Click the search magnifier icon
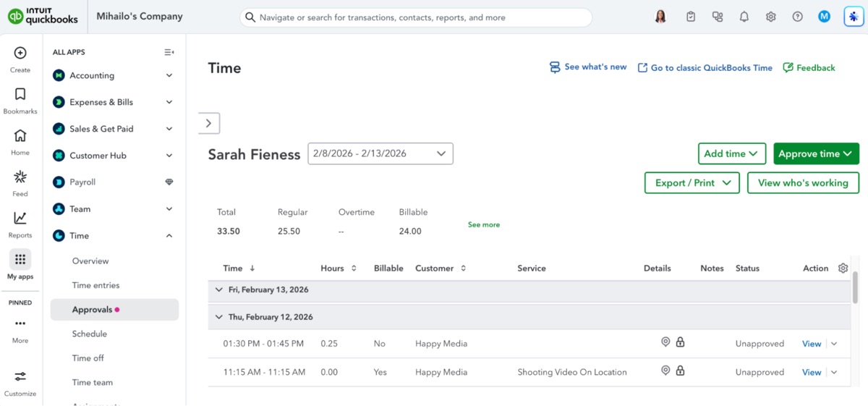Viewport: 868px width, 406px height. 250,17
